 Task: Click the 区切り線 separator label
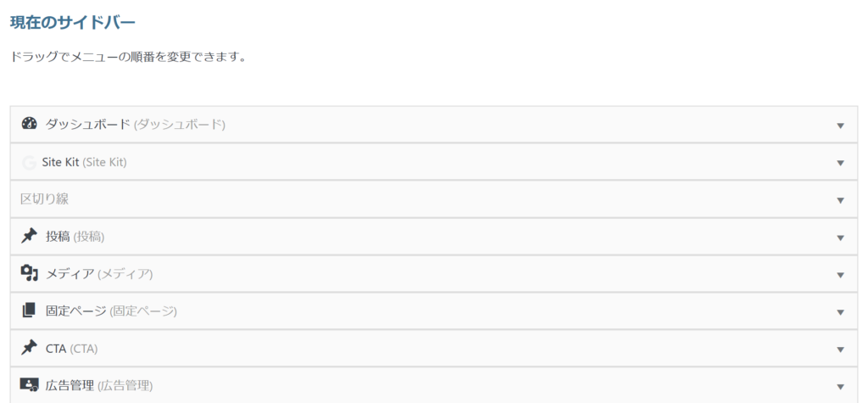[44, 199]
